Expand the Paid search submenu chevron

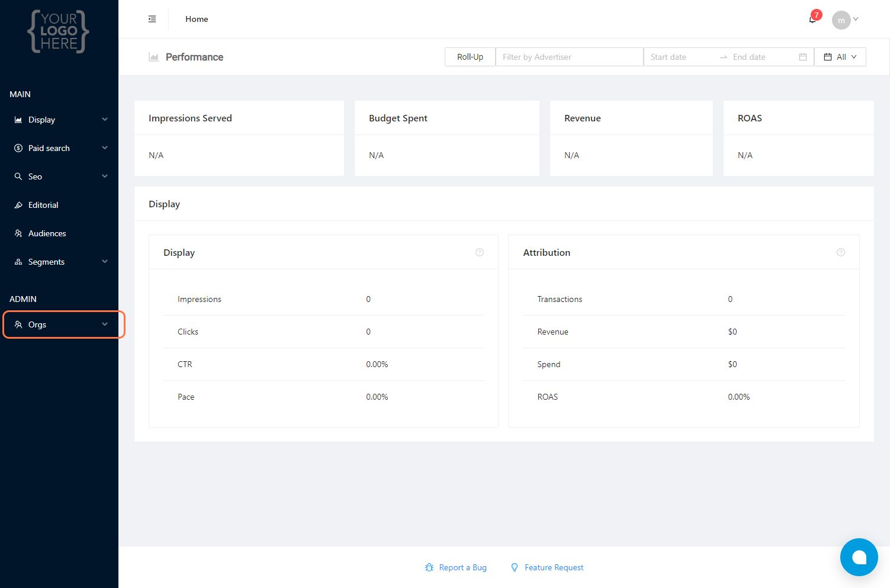[x=105, y=148]
